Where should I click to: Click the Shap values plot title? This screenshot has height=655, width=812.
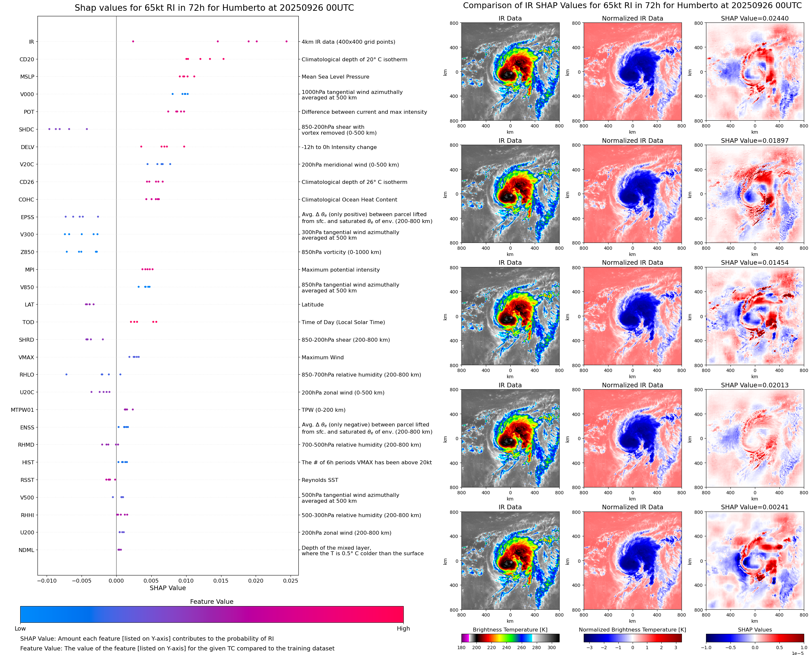point(214,8)
